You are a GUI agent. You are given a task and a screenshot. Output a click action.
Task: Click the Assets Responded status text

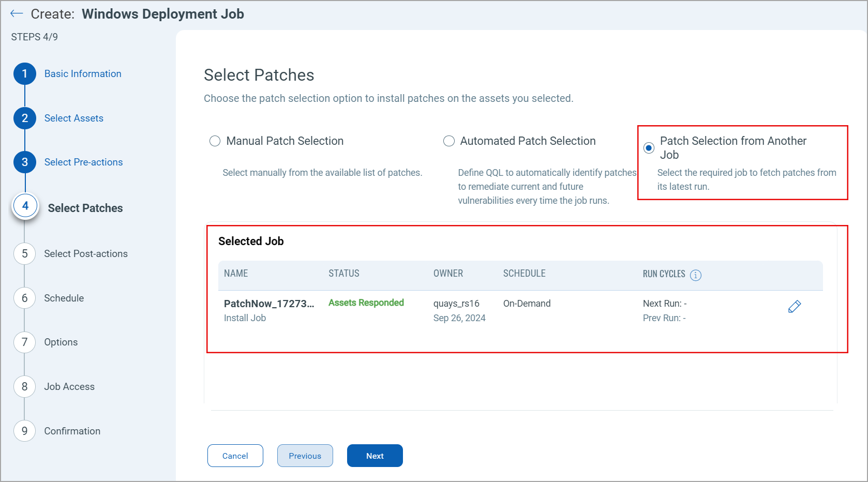pyautogui.click(x=366, y=303)
